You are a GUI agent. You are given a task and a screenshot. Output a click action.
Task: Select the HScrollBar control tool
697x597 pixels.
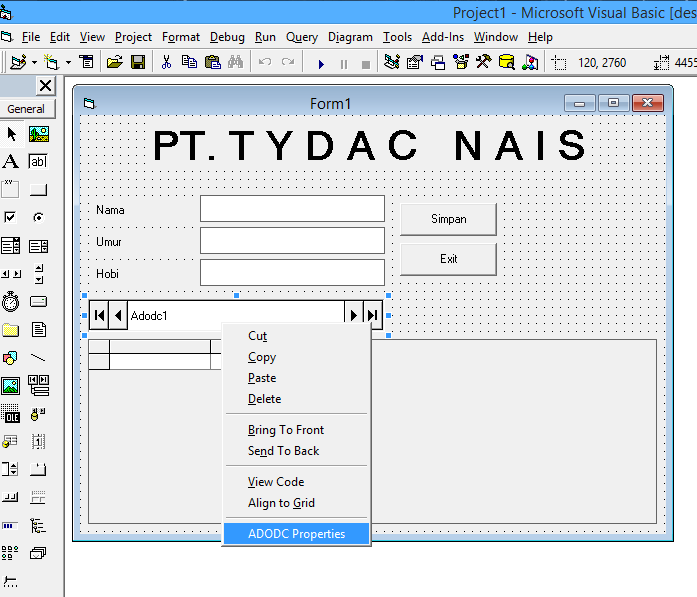[11, 274]
